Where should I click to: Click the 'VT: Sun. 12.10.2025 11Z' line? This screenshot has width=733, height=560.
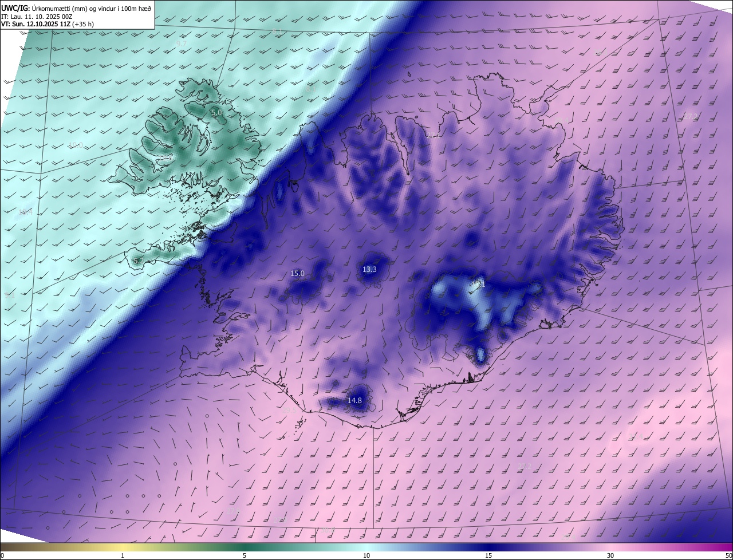(x=47, y=25)
